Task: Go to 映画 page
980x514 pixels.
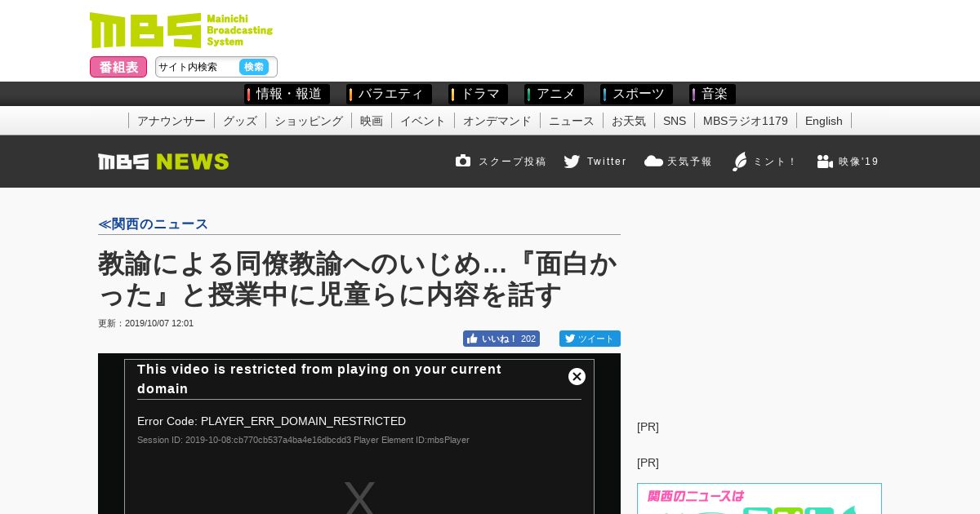Action: click(372, 121)
